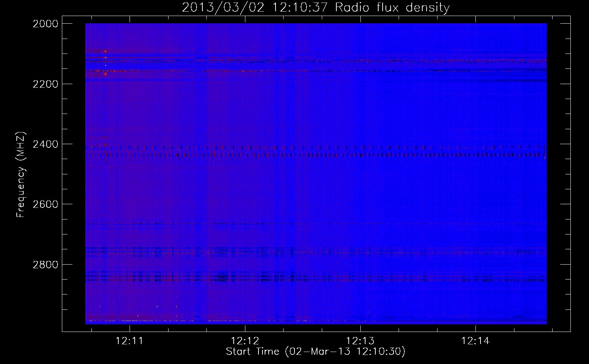The height and width of the screenshot is (364, 589).
Task: Click the 12:12 time tick label
Action: click(x=245, y=341)
